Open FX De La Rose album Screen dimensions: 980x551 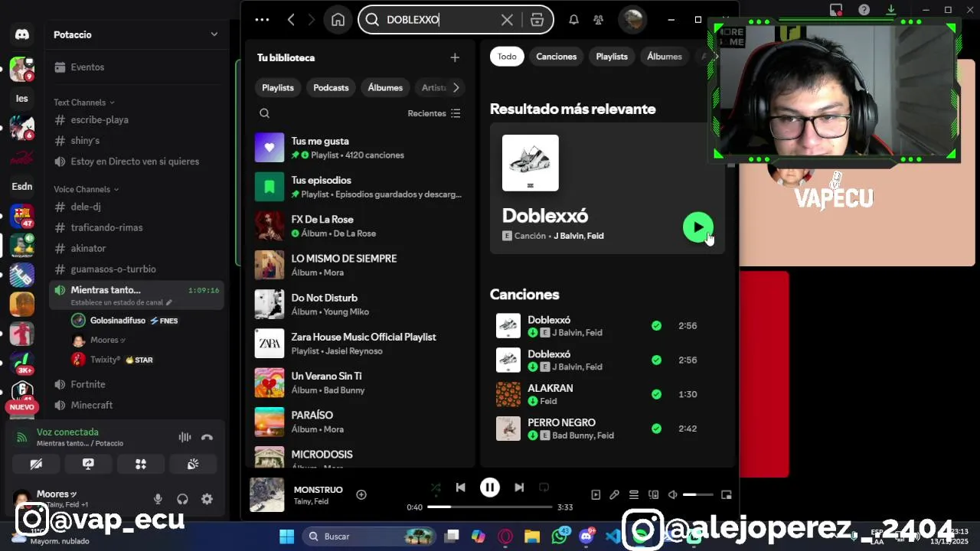[x=358, y=226]
